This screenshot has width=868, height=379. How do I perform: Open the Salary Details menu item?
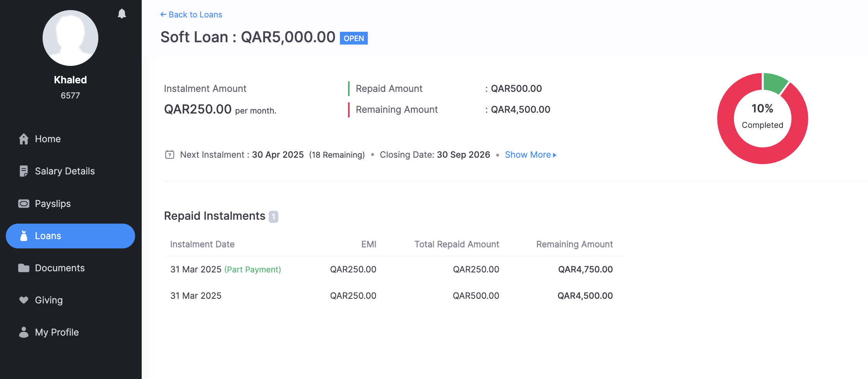(65, 171)
